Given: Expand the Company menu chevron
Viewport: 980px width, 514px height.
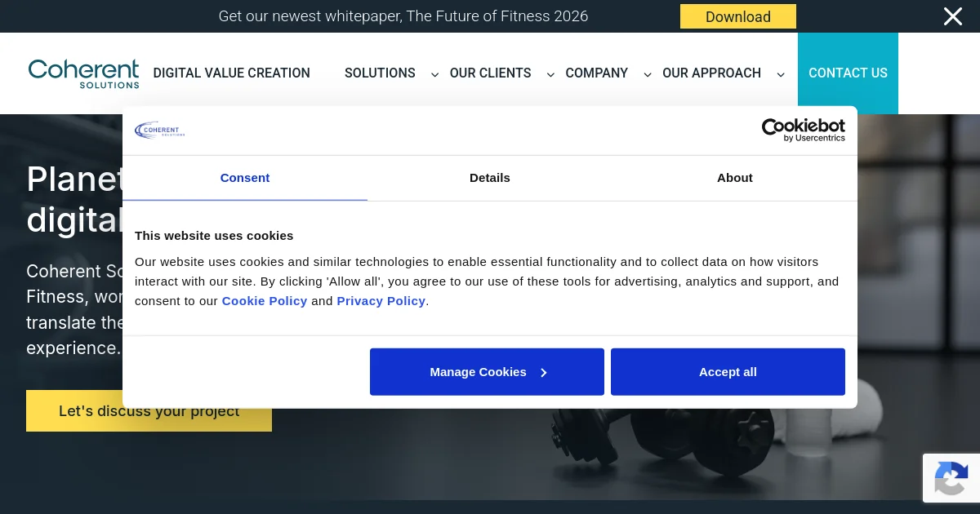Looking at the screenshot, I should [x=648, y=74].
